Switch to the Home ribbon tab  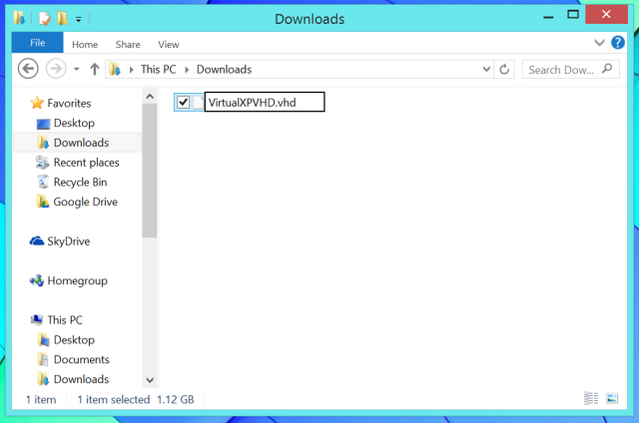click(85, 44)
